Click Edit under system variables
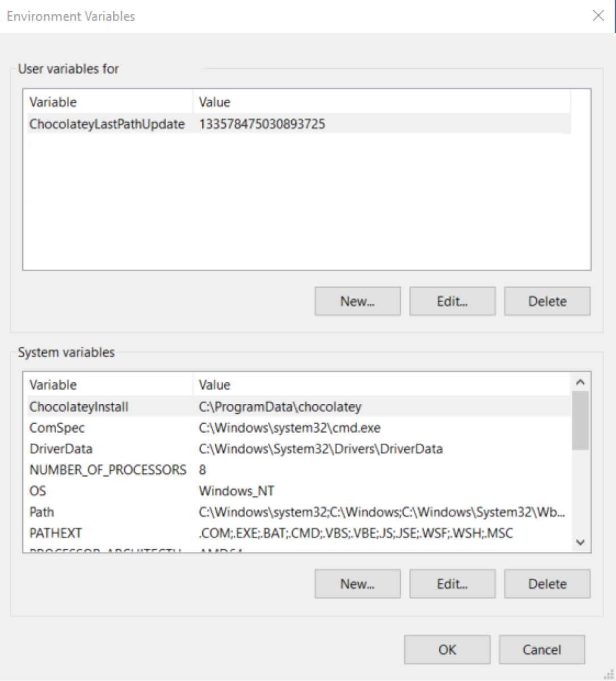This screenshot has height=681, width=616. pos(452,583)
